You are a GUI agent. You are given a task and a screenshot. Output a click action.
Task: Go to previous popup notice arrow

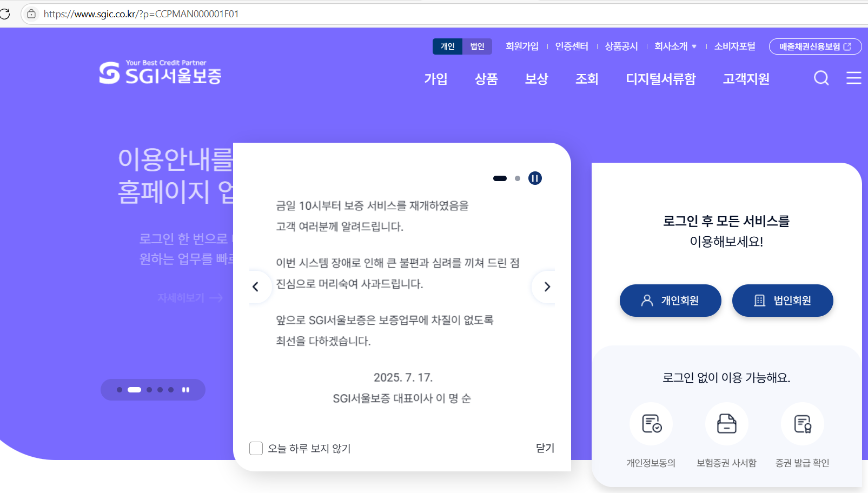[x=256, y=287]
